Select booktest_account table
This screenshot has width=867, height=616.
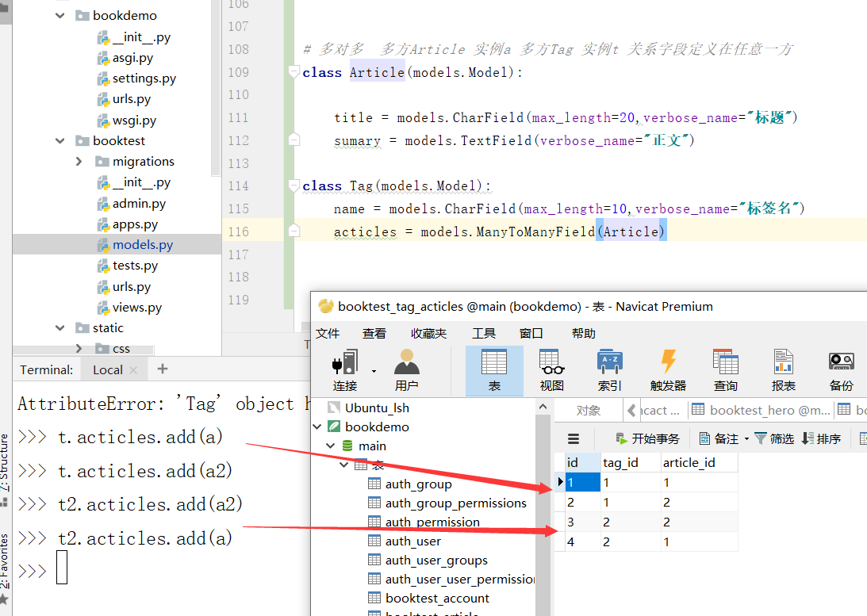point(429,599)
